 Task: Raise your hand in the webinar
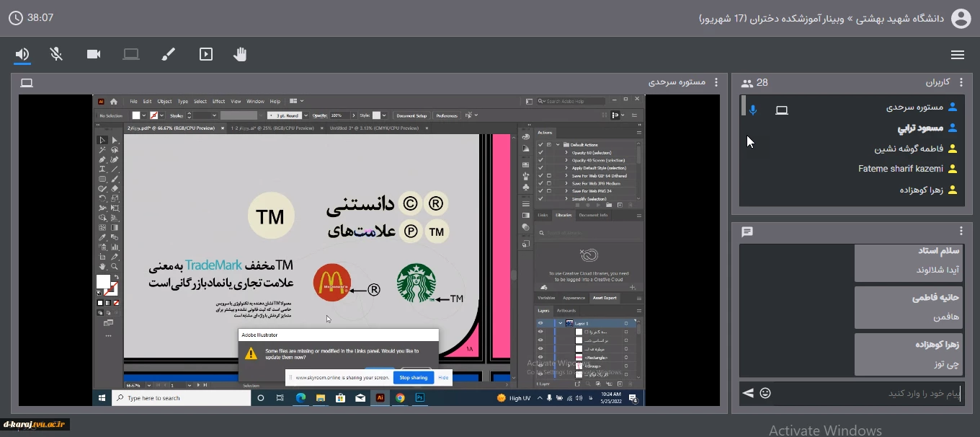[x=240, y=54]
